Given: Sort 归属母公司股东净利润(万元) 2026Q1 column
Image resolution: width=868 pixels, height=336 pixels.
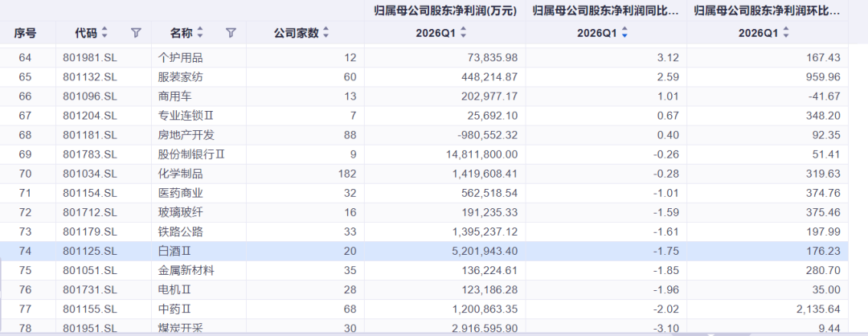Looking at the screenshot, I should click(464, 33).
